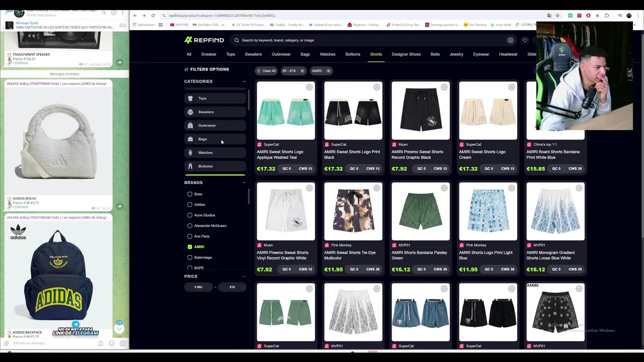644x362 pixels.
Task: Select the Sweaters category in sidebar
Action: click(x=215, y=112)
